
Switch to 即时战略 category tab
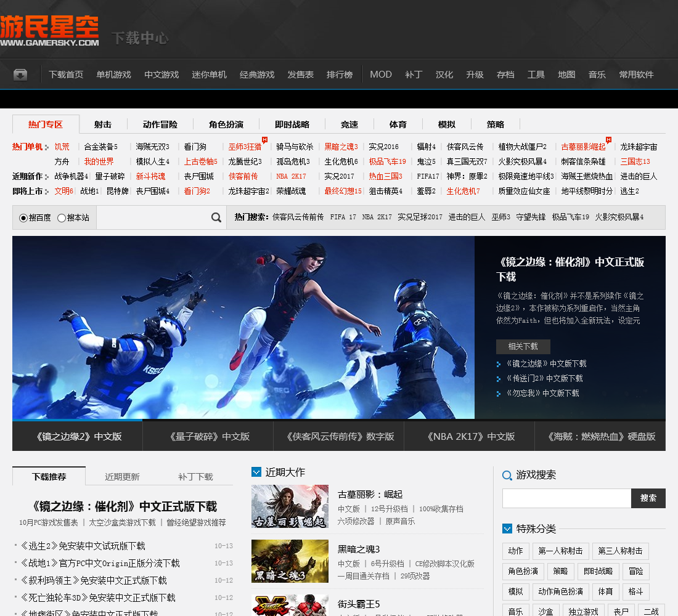pos(292,124)
